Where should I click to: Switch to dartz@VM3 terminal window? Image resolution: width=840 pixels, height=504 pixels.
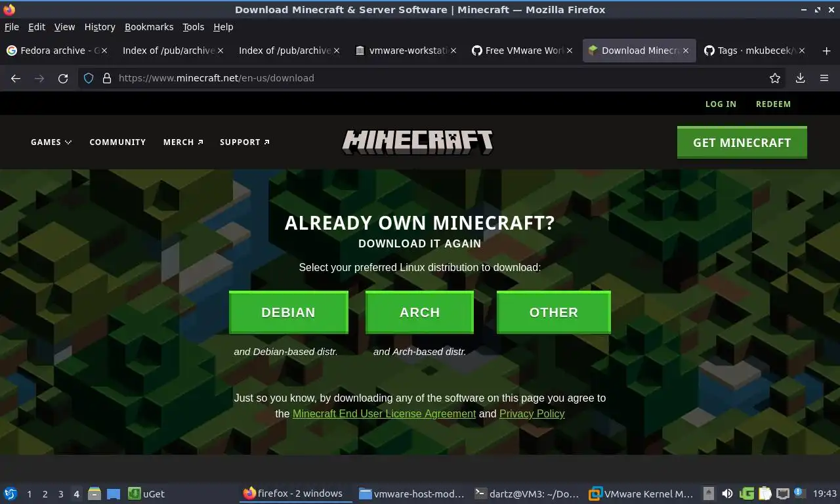(x=527, y=493)
